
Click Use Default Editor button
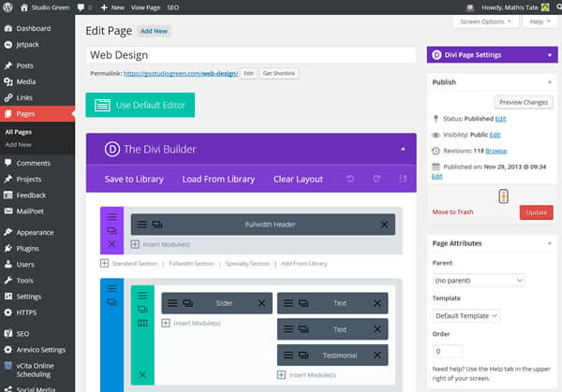point(140,105)
